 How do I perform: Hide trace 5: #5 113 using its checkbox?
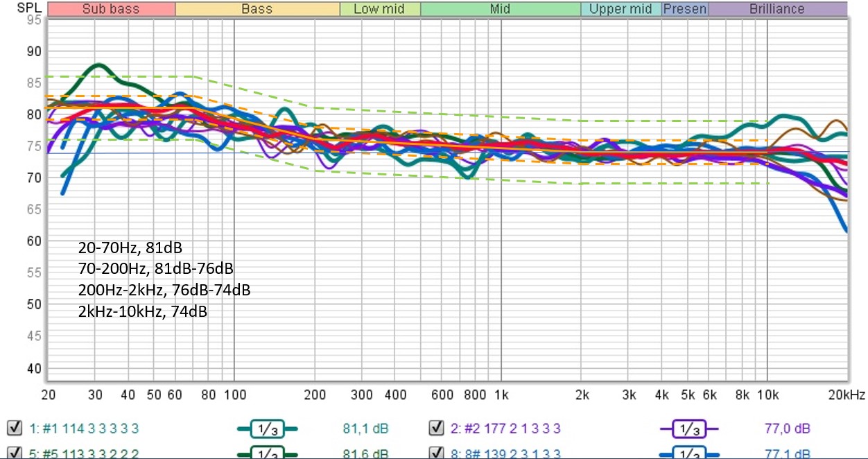click(12, 454)
